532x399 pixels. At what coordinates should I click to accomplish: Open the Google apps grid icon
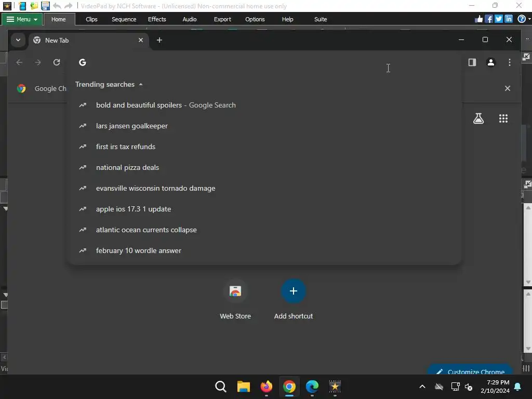coord(503,118)
